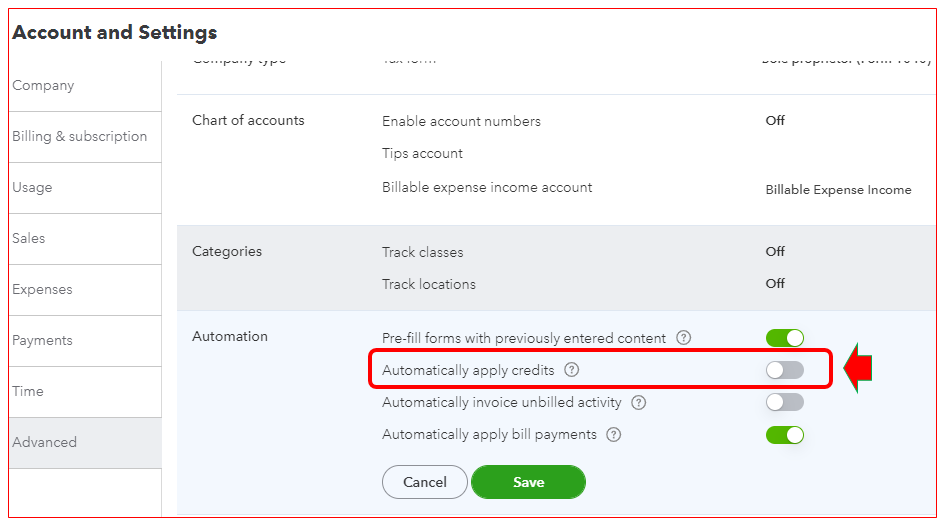
Task: Open the Sales settings tab
Action: [x=29, y=239]
